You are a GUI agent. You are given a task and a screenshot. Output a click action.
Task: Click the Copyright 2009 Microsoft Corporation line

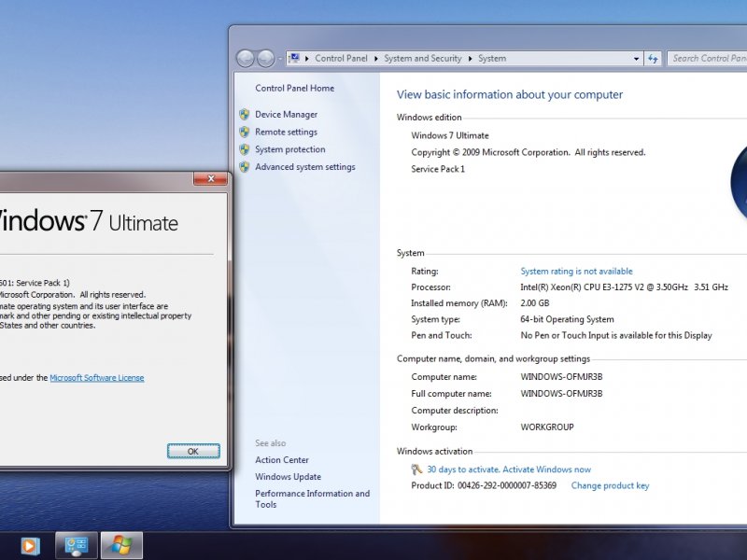point(529,152)
